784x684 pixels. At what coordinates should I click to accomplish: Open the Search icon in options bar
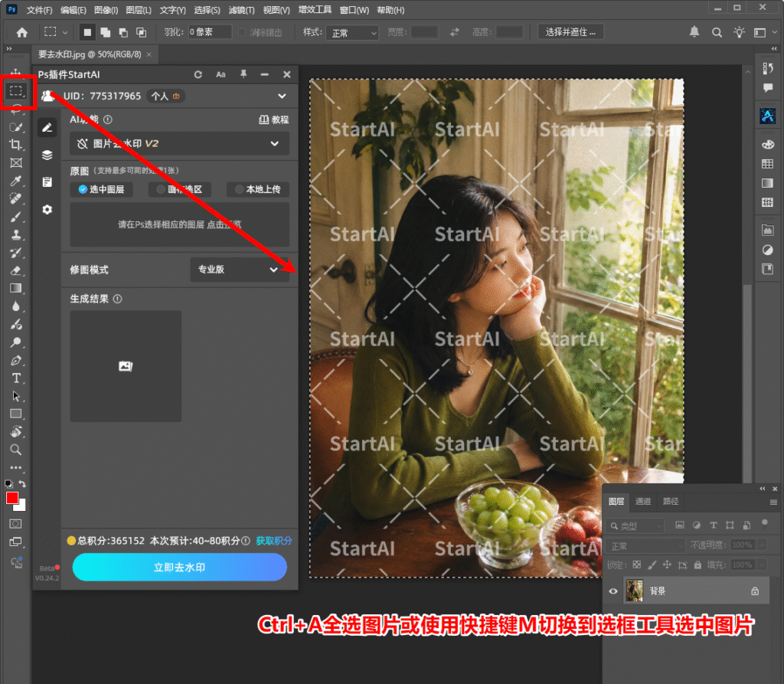pyautogui.click(x=717, y=32)
